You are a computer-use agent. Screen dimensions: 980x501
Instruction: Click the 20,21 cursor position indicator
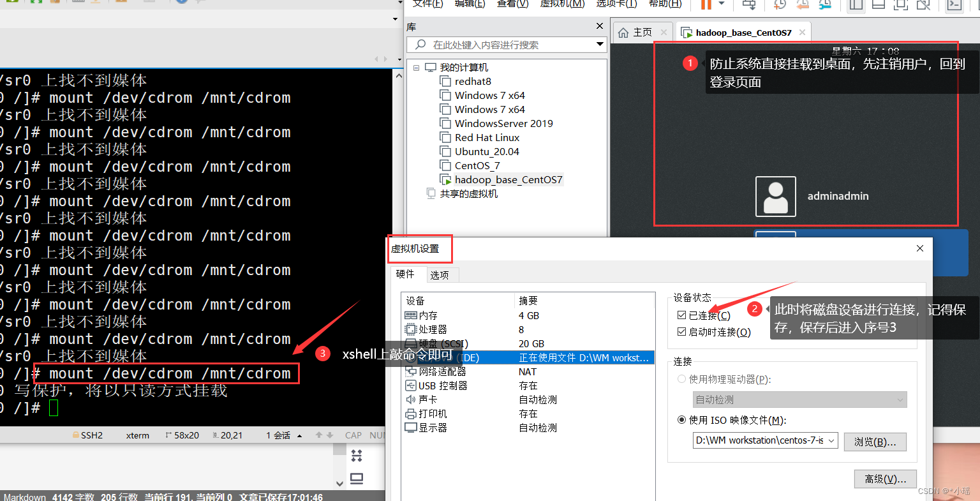click(x=227, y=435)
